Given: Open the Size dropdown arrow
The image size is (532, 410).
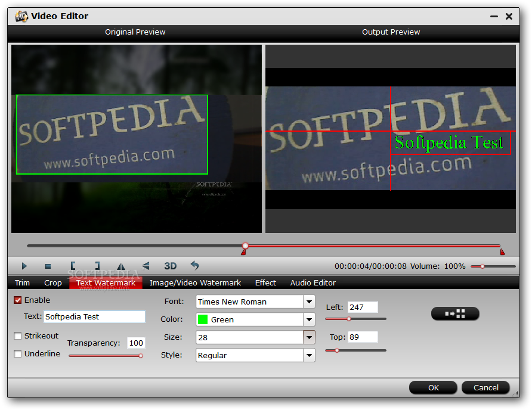Looking at the screenshot, I should click(x=309, y=337).
